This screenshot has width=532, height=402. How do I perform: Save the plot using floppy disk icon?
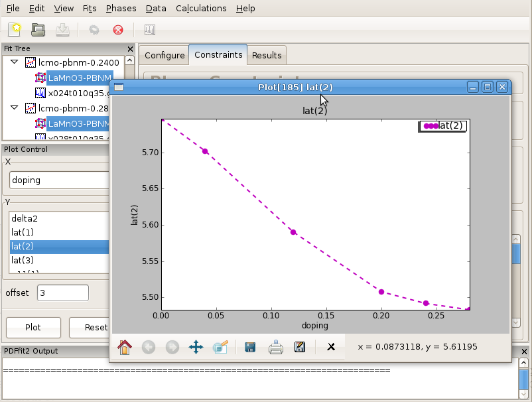[x=251, y=347]
